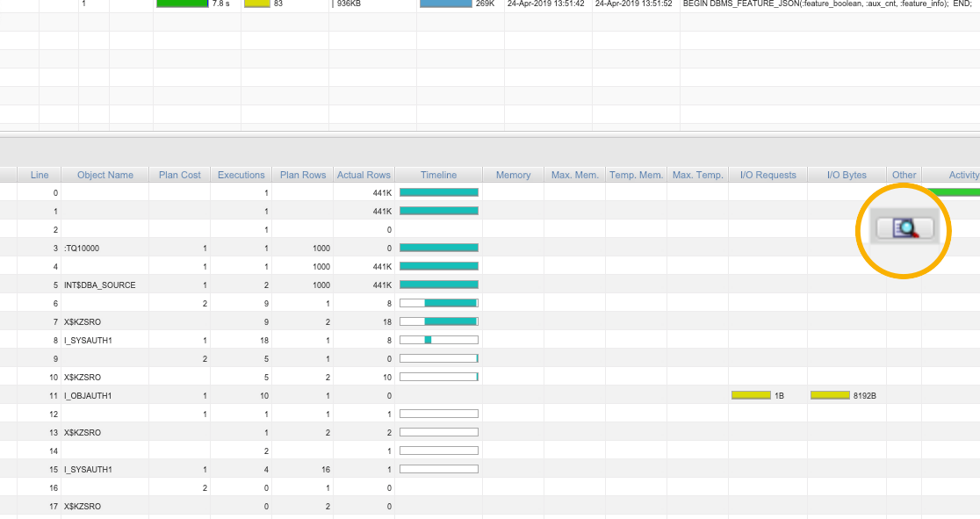The height and width of the screenshot is (519, 980).
Task: Click the Other column header
Action: 904,175
